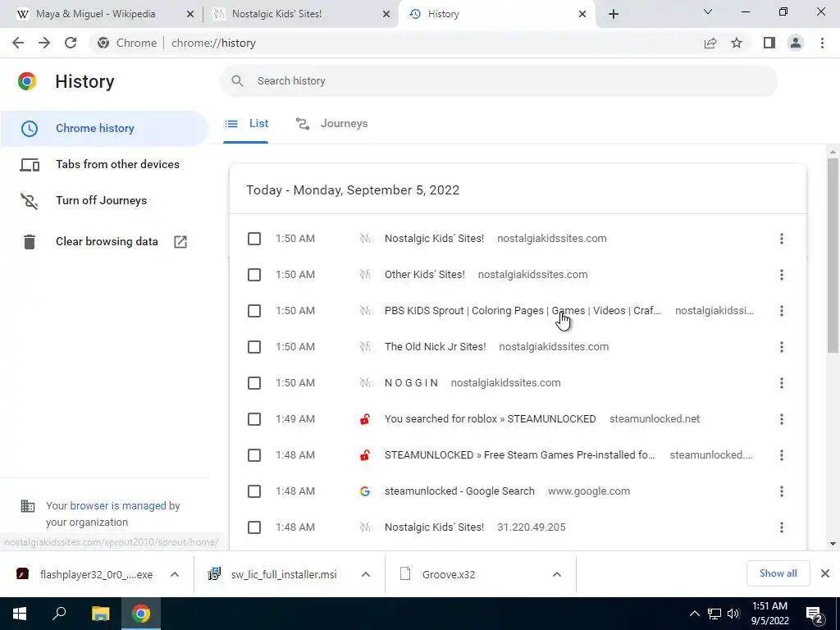Share this page from the address bar
Viewport: 840px width, 630px height.
[710, 43]
